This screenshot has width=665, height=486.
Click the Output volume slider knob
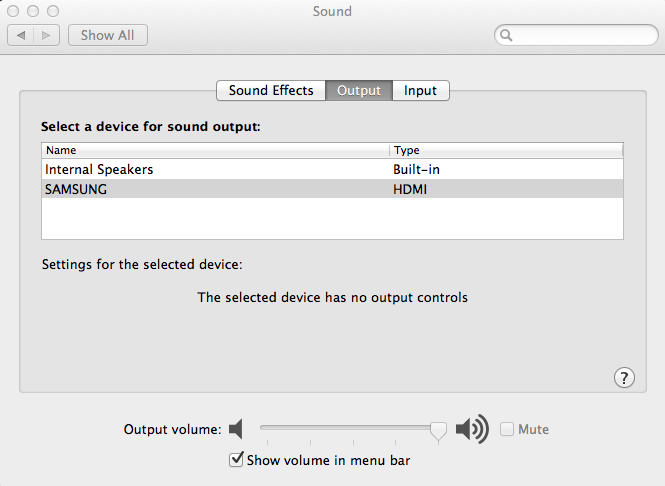pos(438,430)
